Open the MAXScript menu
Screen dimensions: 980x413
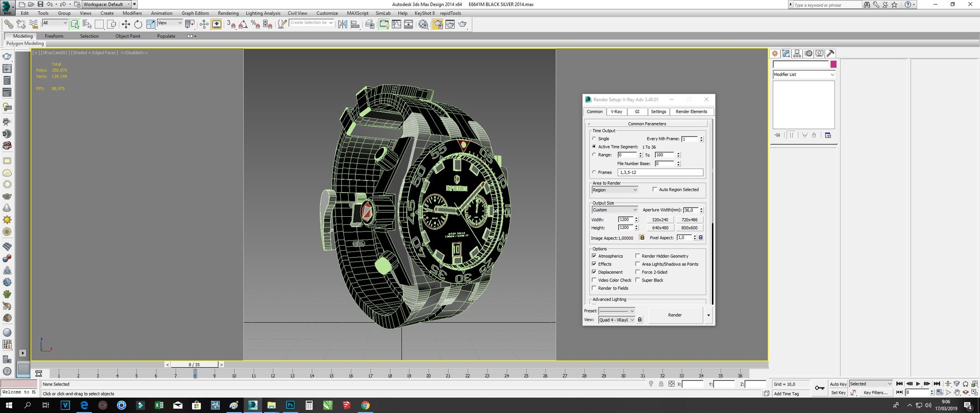(x=357, y=13)
